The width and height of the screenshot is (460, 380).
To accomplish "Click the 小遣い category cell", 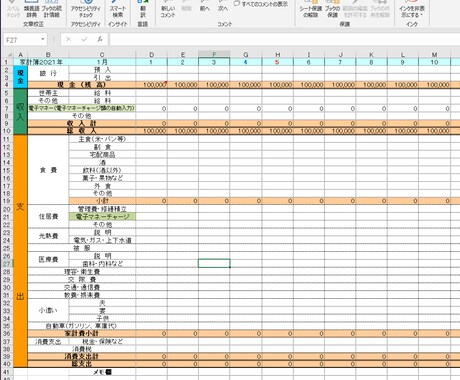I will coord(48,311).
